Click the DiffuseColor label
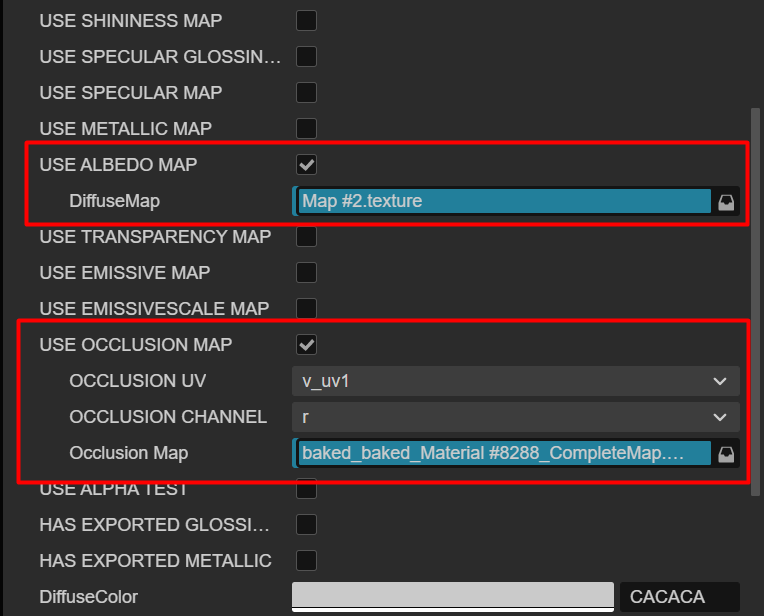 pyautogui.click(x=89, y=597)
